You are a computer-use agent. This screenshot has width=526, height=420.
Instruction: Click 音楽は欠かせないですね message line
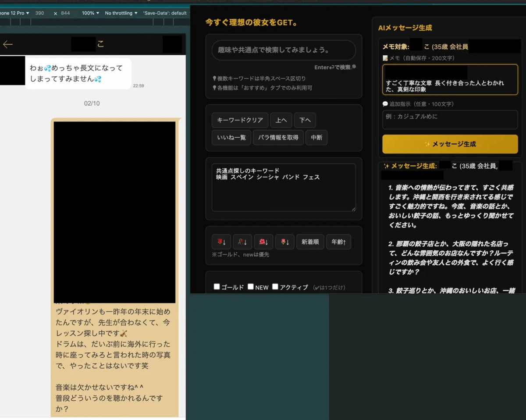click(100, 387)
